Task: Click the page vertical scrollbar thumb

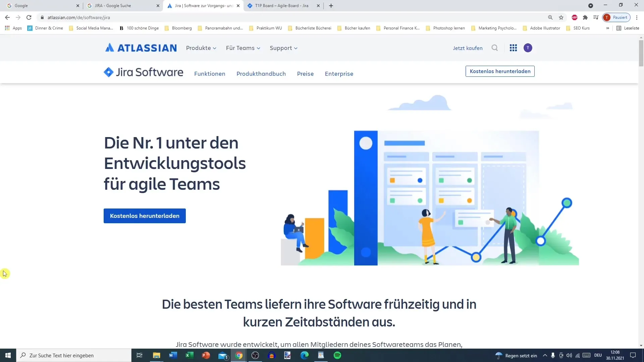Action: (x=641, y=53)
